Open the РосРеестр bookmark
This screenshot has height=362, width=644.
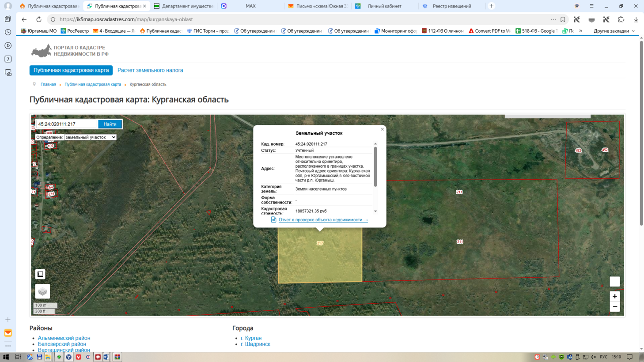point(75,31)
